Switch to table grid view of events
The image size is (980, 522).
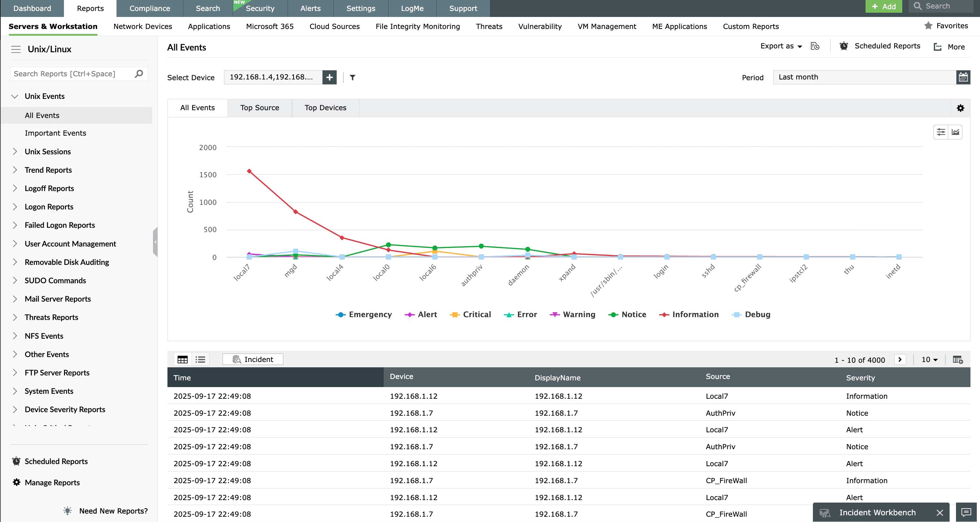click(183, 359)
